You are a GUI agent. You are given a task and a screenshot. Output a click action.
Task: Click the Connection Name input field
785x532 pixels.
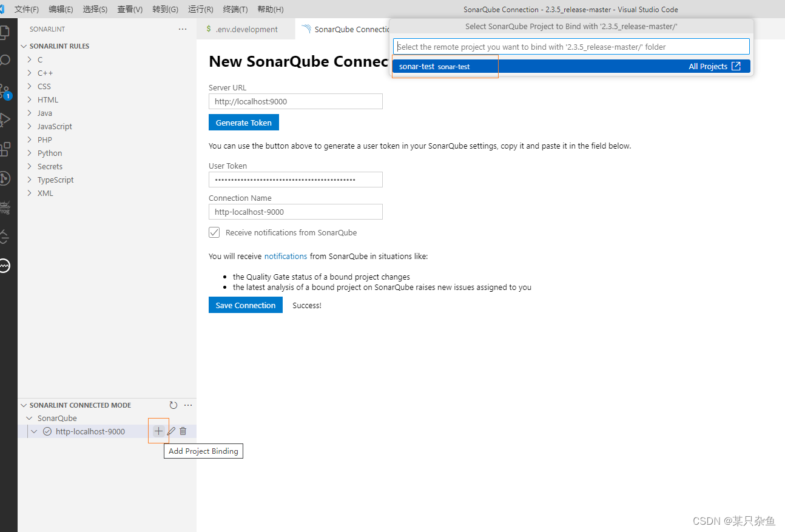pyautogui.click(x=295, y=212)
